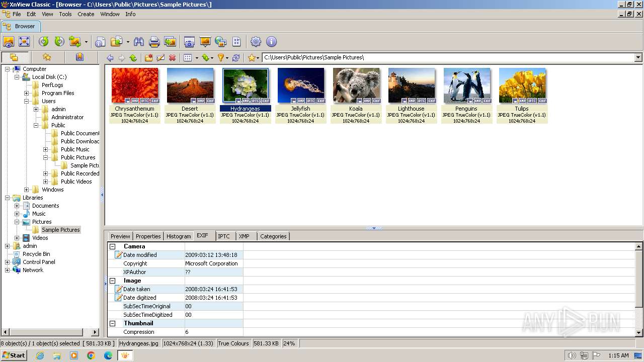Click the Capture screen camera icon
This screenshot has height=362, width=644.
[x=189, y=42]
